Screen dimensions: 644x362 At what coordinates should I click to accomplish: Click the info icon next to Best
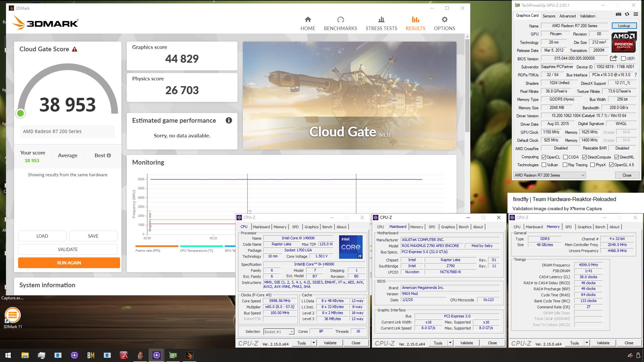point(109,155)
